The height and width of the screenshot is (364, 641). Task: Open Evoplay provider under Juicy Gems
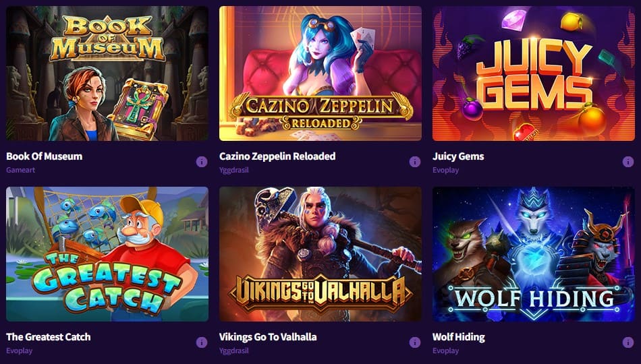pyautogui.click(x=445, y=170)
